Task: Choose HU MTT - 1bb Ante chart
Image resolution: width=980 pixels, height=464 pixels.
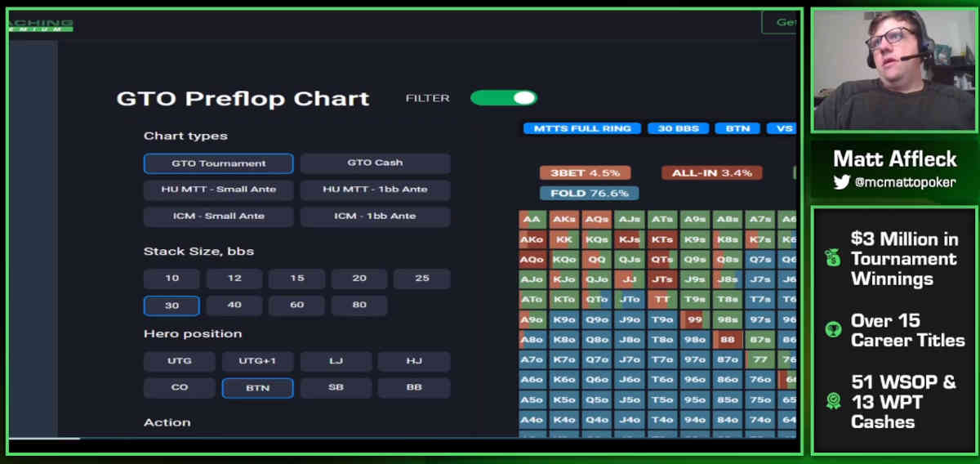Action: pyautogui.click(x=375, y=190)
